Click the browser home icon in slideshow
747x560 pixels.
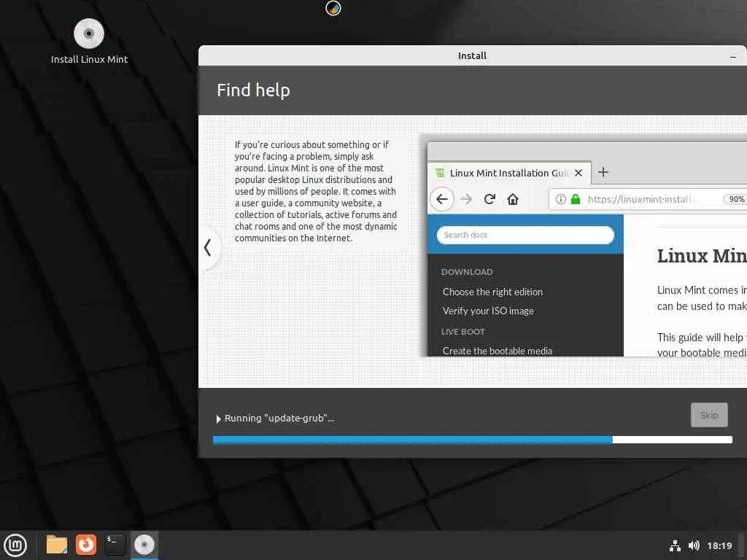pos(513,199)
